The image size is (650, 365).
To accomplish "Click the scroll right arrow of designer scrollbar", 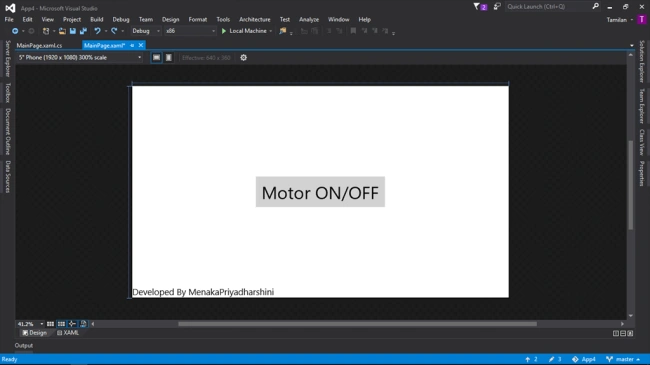I will tap(622, 324).
